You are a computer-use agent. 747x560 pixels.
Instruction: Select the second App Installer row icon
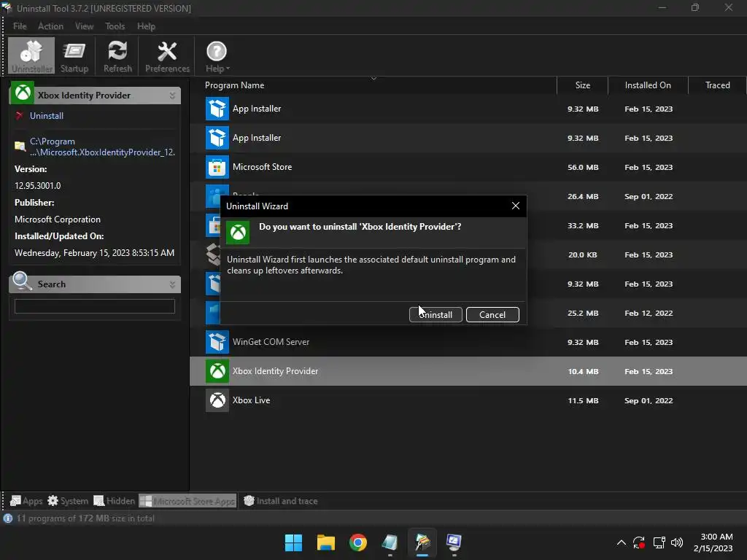(x=217, y=138)
